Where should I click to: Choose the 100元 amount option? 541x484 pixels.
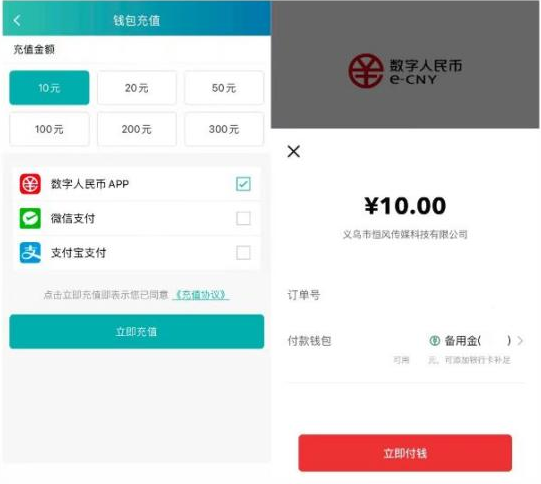pyautogui.click(x=49, y=129)
